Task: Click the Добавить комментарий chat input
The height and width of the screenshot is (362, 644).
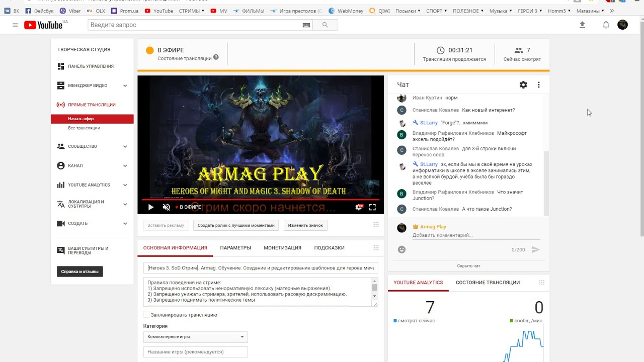Action: click(476, 235)
